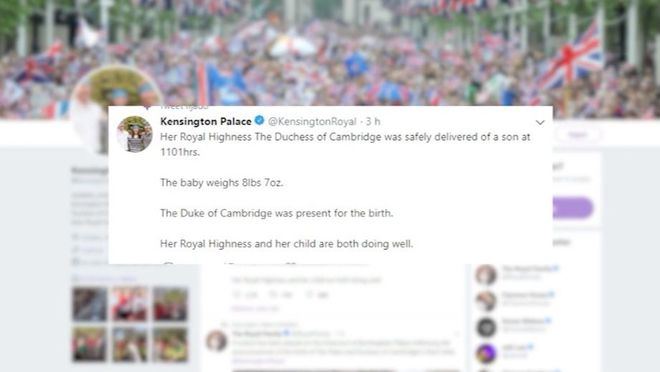Click tweet text about the Duchess of Cambridge
The width and height of the screenshot is (660, 372).
tap(345, 144)
